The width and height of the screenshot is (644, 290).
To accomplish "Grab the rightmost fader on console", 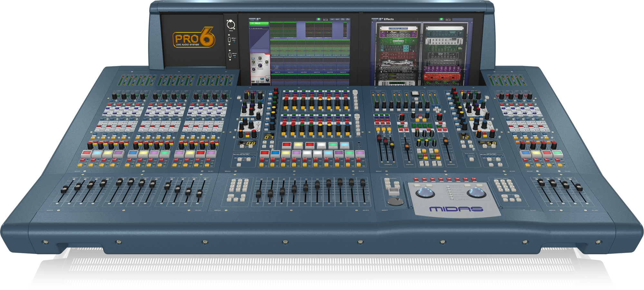I will pyautogui.click(x=579, y=187).
